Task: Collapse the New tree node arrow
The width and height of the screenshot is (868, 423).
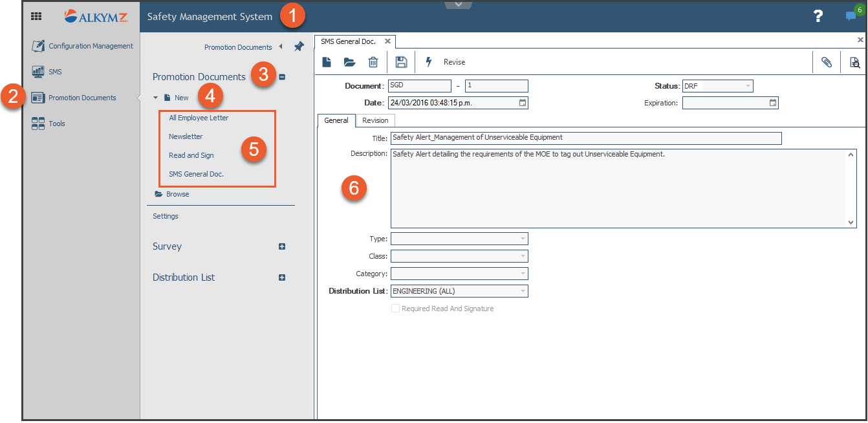Action: 155,98
